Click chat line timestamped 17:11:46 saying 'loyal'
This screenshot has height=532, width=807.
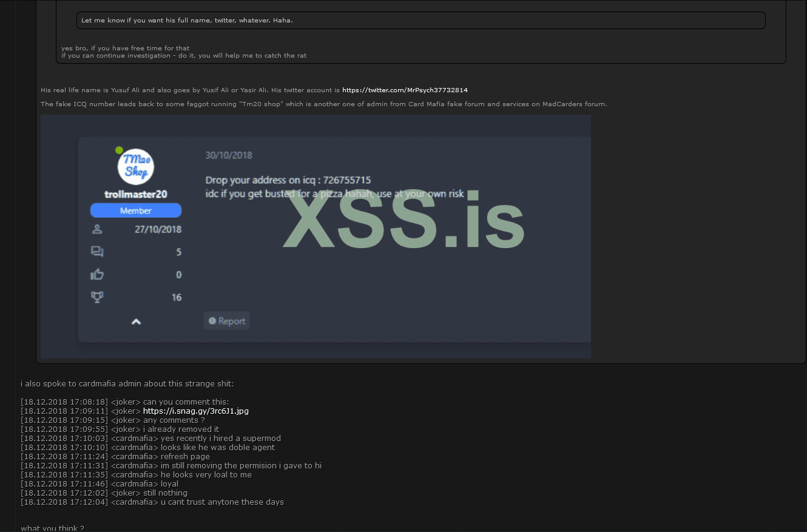100,484
